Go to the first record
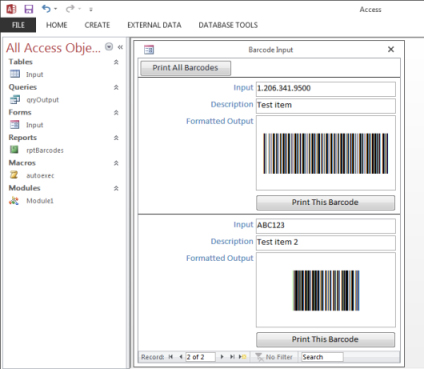Screen dimensions: 424x369 pos(171,357)
